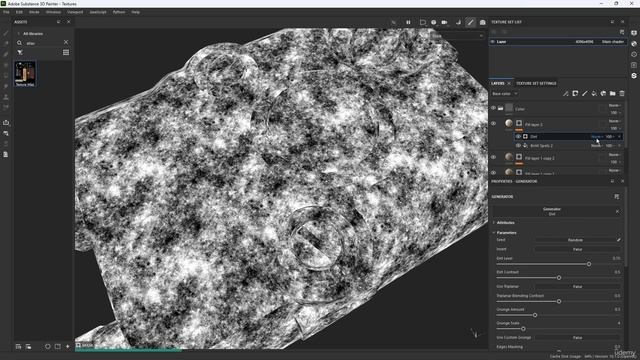Toggle visibility of Fill layer 1

point(493,124)
